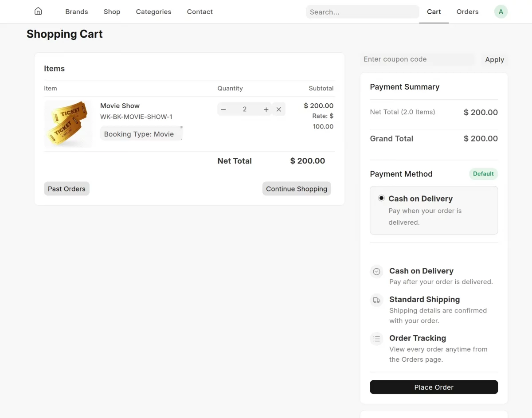The image size is (532, 418).
Task: Open the Movie Show product title
Action: [120, 105]
